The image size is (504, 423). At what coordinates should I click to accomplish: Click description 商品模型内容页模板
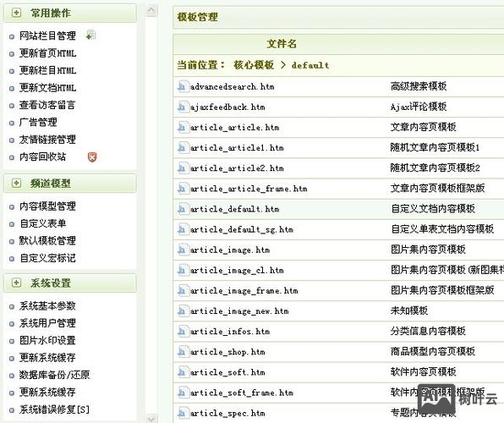click(433, 351)
